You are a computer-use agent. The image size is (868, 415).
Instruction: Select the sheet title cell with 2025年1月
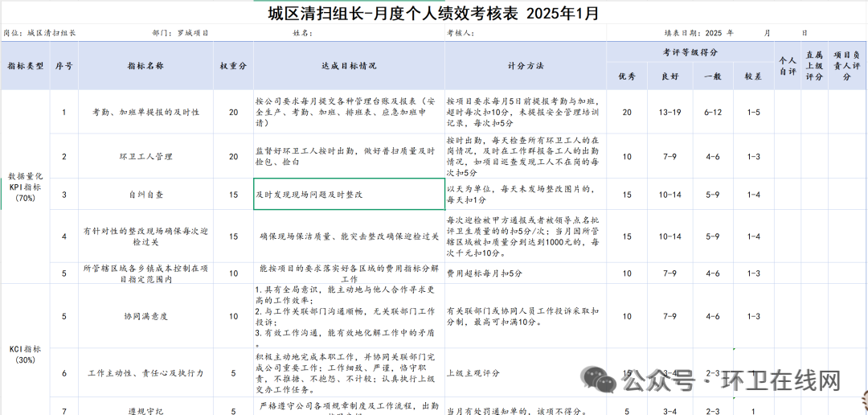tap(433, 13)
